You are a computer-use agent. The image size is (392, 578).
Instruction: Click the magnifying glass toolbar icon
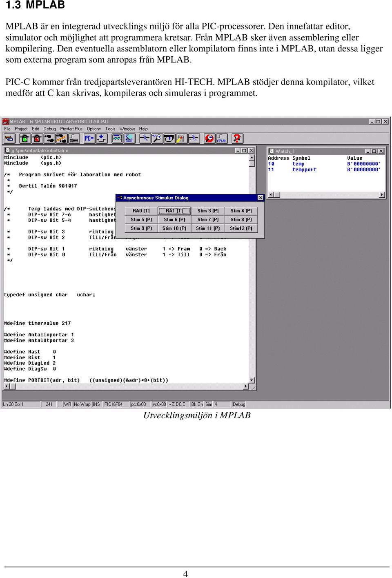157,138
